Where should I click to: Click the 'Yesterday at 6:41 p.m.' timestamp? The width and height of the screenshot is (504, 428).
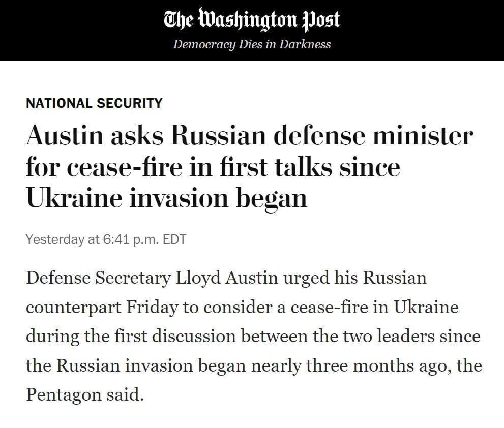click(92, 239)
